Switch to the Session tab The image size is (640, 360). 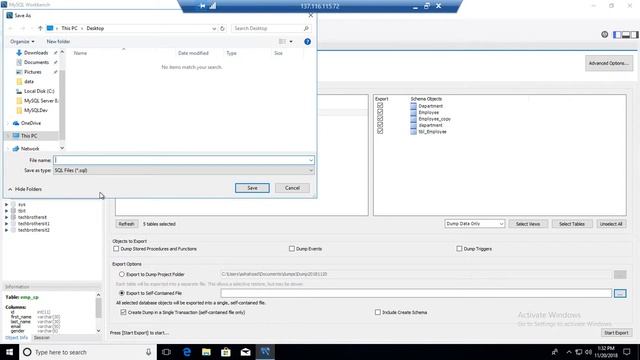click(x=41, y=338)
